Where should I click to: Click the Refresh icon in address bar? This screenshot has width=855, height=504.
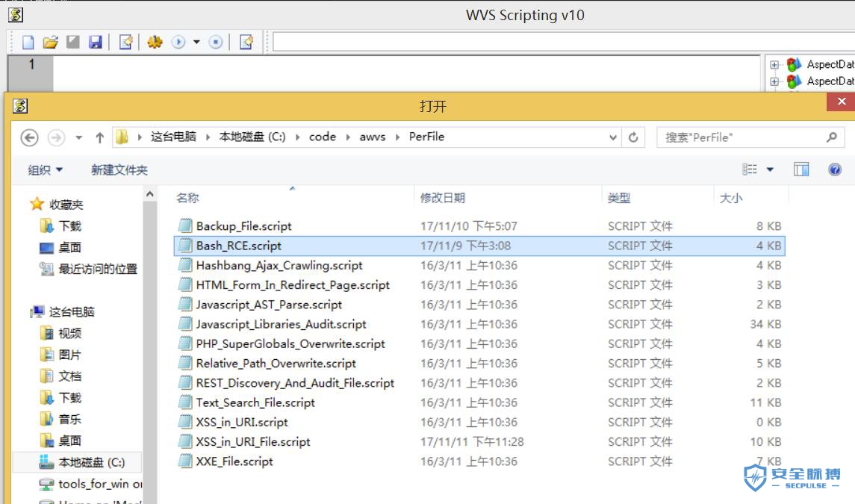[633, 137]
